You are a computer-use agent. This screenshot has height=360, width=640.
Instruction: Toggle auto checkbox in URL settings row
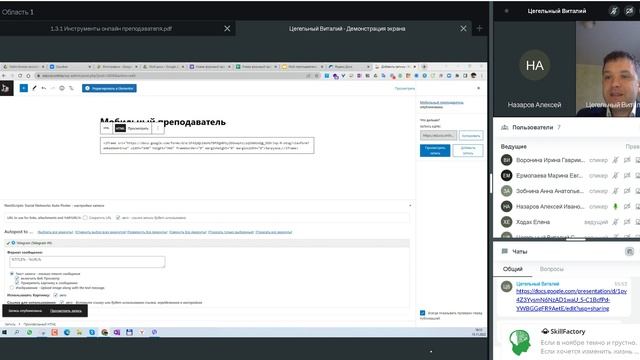click(x=118, y=218)
